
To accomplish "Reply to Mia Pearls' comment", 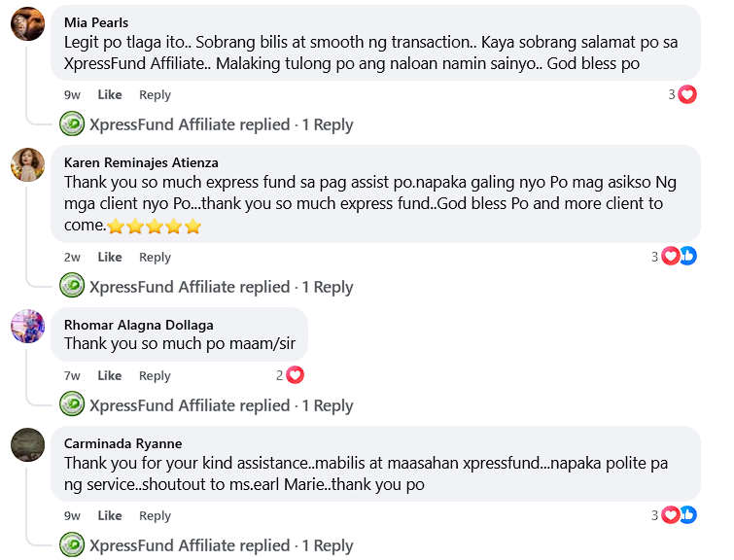I will (x=155, y=94).
